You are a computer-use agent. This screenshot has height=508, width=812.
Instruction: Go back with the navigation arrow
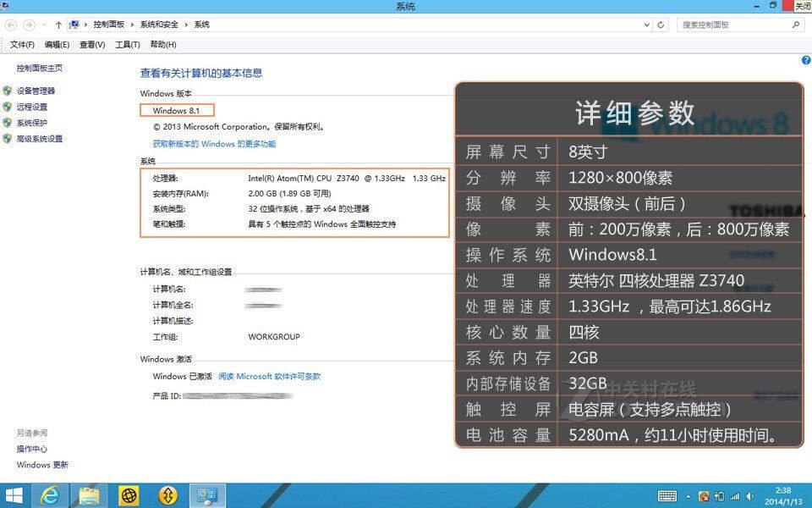[11, 25]
